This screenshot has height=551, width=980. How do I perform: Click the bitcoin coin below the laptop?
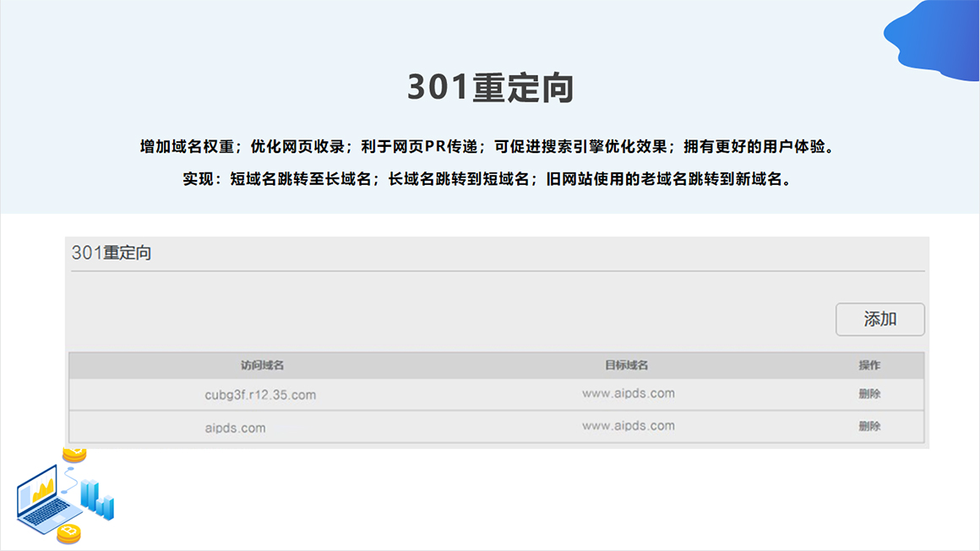click(68, 533)
